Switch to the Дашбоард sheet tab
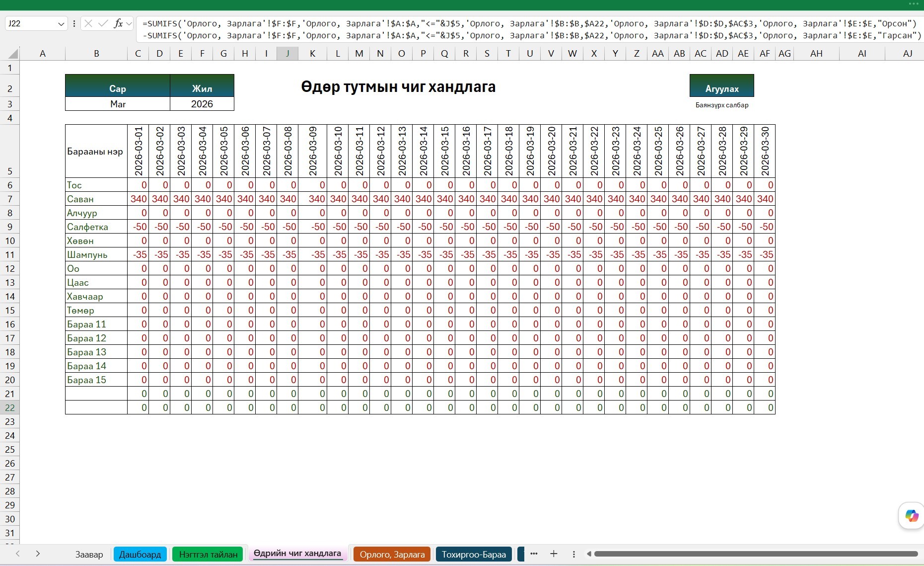 140,554
